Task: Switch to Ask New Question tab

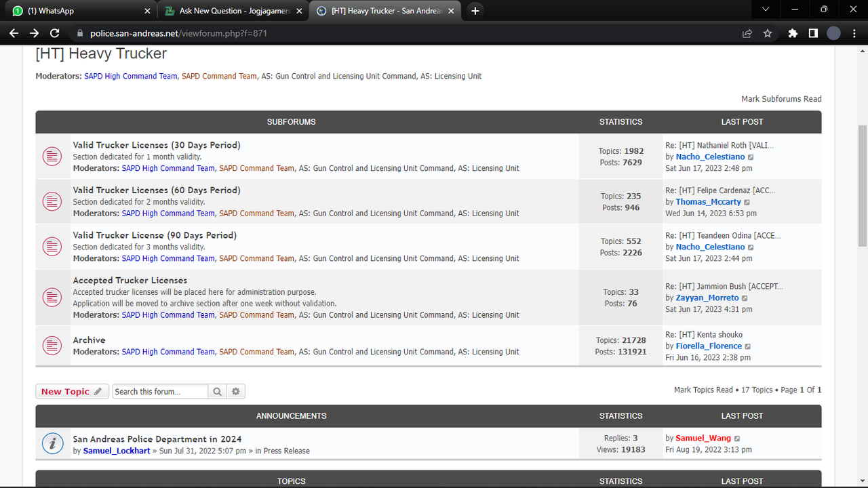Action: (233, 11)
